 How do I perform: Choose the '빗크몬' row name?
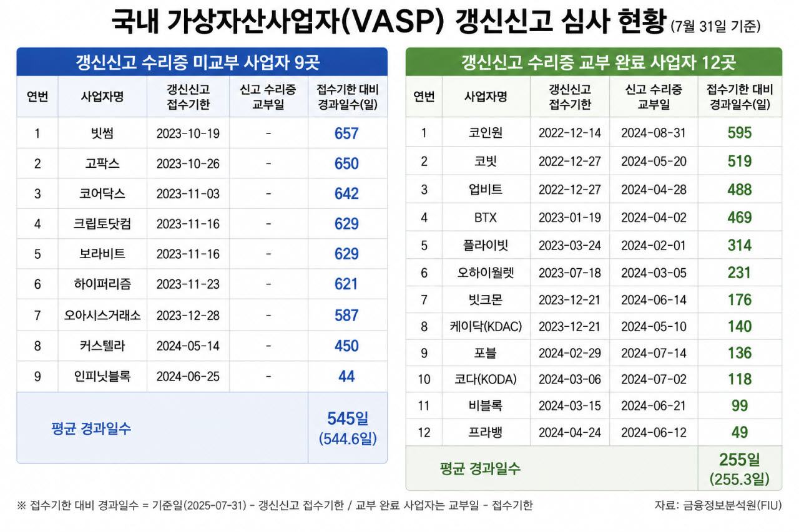click(x=486, y=300)
